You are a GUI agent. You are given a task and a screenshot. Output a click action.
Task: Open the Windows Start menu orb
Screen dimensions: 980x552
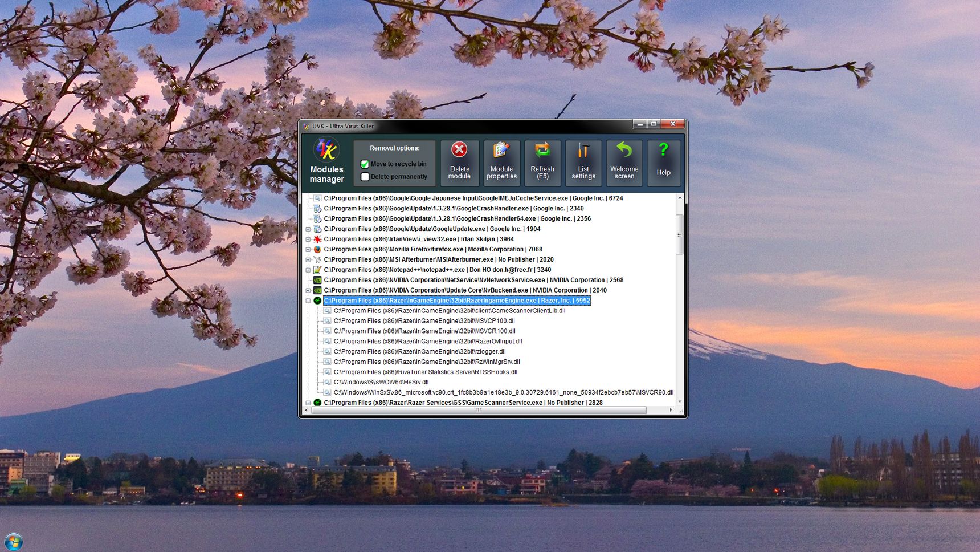pyautogui.click(x=14, y=541)
